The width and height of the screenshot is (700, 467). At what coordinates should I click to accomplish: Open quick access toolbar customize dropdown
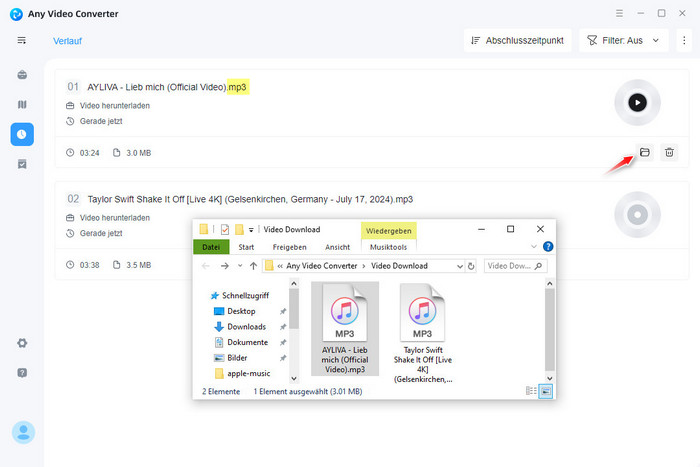coord(251,230)
